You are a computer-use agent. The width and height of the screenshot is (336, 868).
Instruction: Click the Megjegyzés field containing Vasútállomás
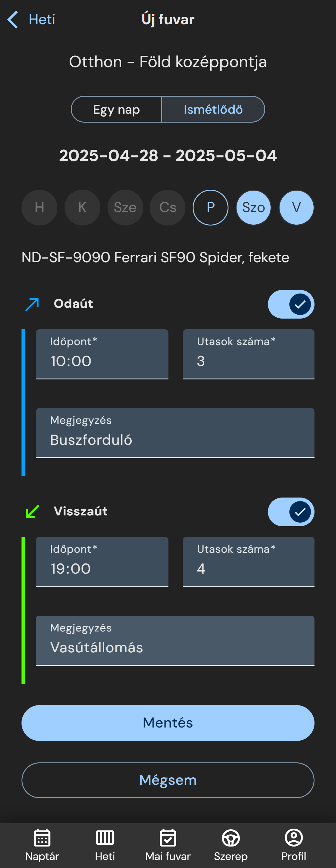pyautogui.click(x=175, y=640)
